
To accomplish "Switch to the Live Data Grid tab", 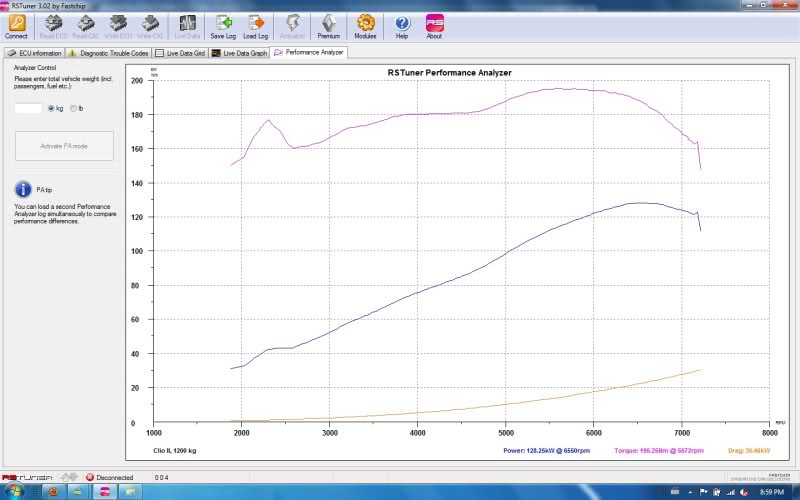I will pyautogui.click(x=180, y=52).
